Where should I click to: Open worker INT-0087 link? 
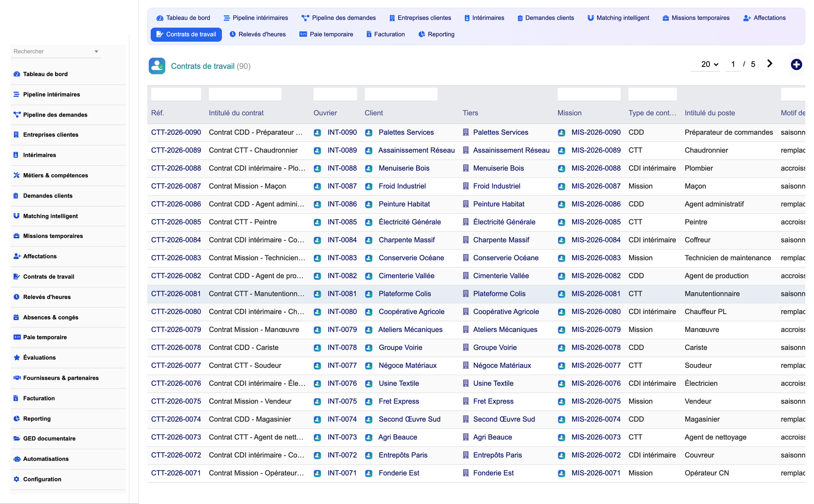click(x=342, y=186)
